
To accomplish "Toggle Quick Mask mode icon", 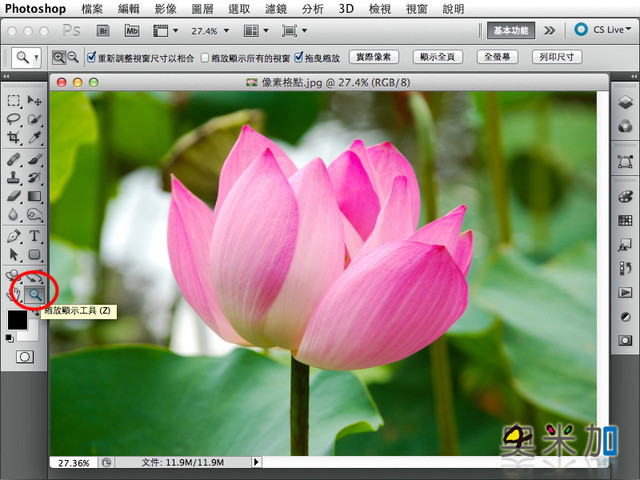I will (25, 357).
